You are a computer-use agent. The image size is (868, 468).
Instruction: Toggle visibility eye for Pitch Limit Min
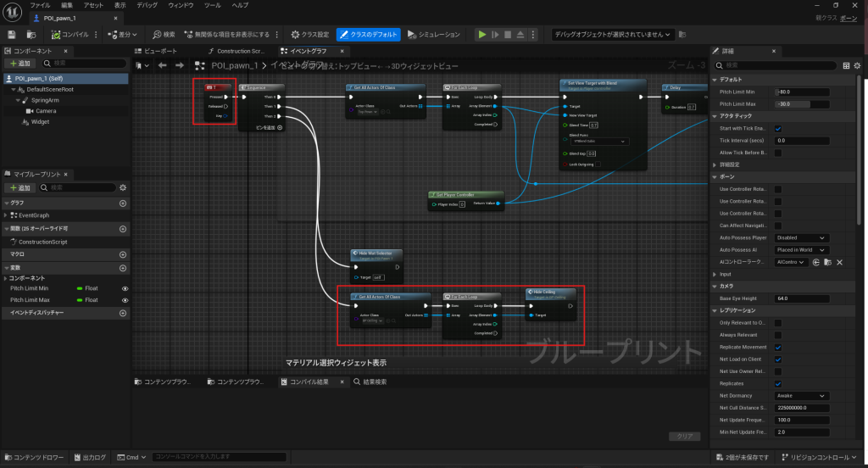click(x=125, y=289)
